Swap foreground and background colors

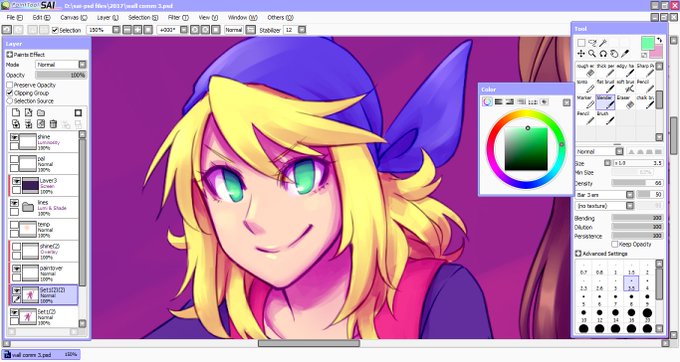[x=659, y=40]
